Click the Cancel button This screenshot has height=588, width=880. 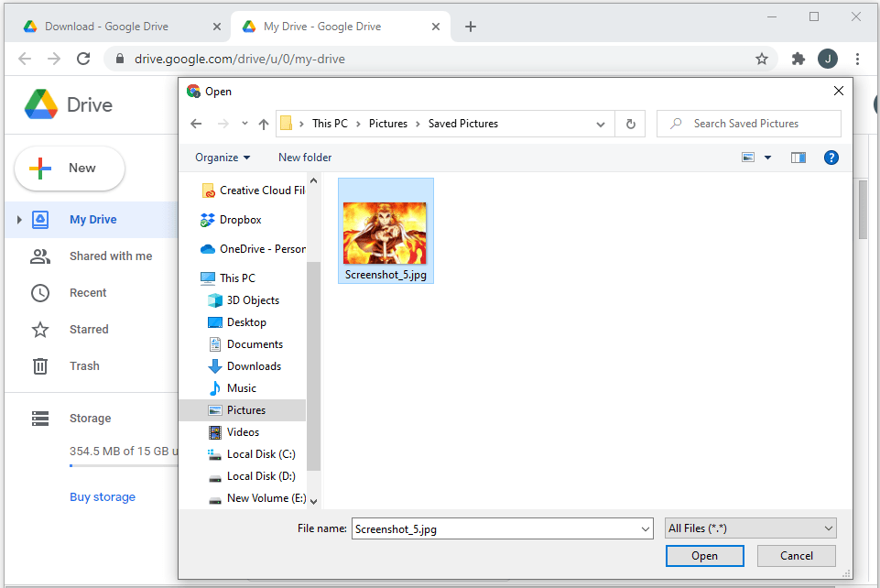click(797, 555)
